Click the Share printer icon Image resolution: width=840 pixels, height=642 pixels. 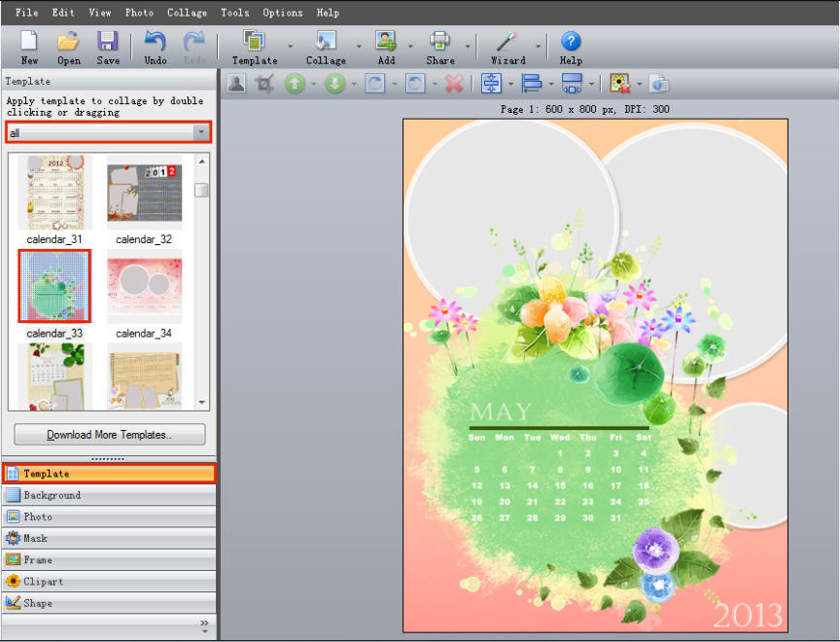pyautogui.click(x=439, y=42)
